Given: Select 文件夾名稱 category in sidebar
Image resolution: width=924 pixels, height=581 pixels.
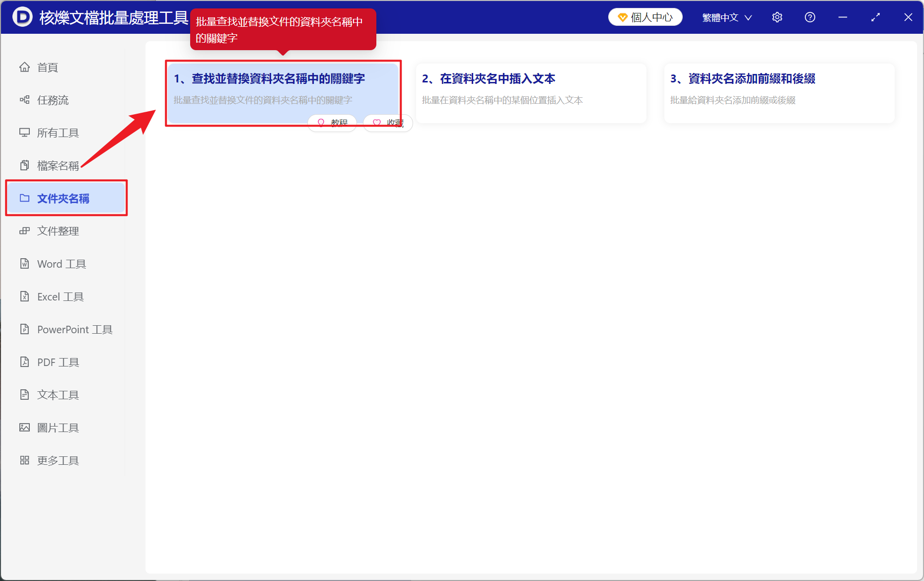Looking at the screenshot, I should coord(66,198).
